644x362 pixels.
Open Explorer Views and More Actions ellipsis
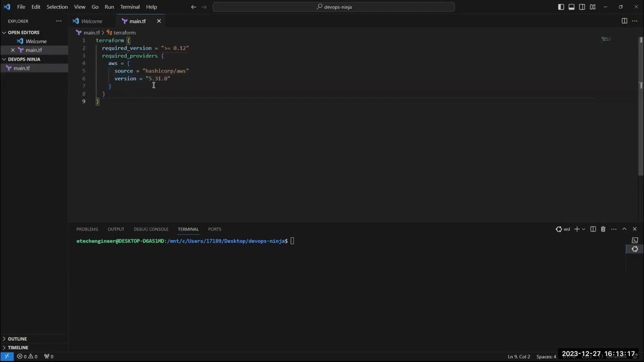pyautogui.click(x=59, y=21)
